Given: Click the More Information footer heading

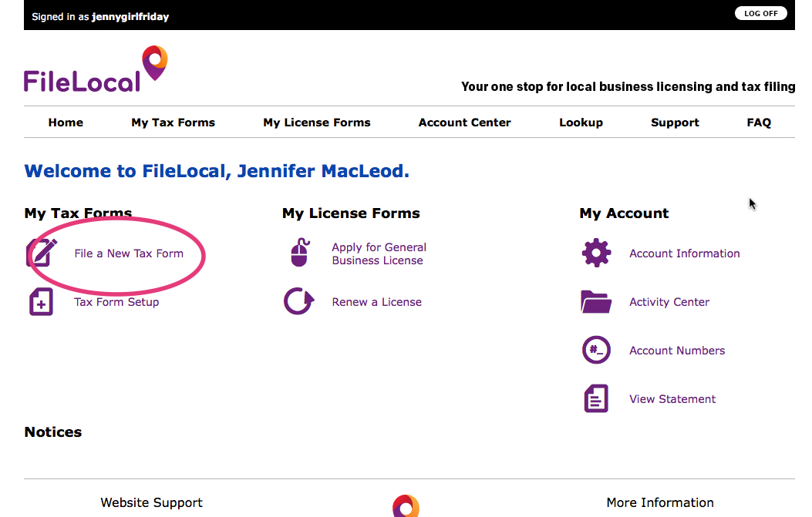Looking at the screenshot, I should click(x=660, y=502).
